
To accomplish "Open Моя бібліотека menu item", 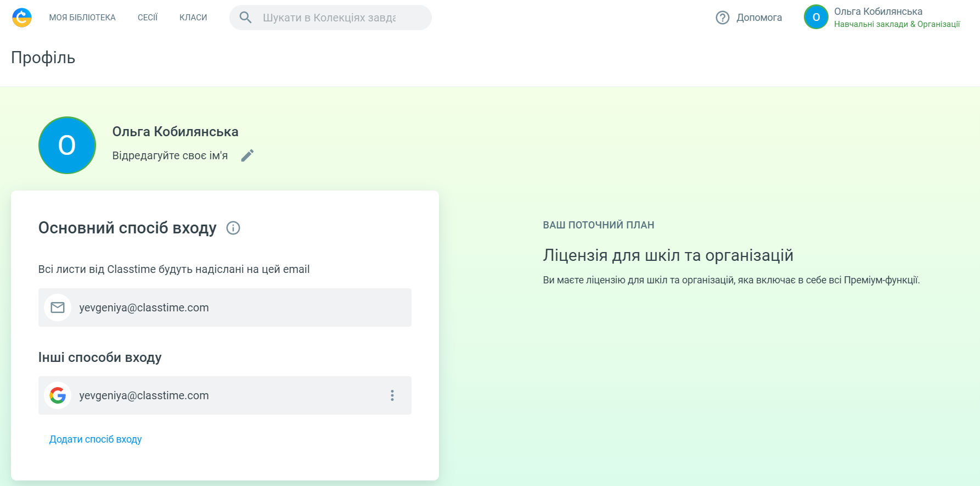I will click(x=82, y=18).
